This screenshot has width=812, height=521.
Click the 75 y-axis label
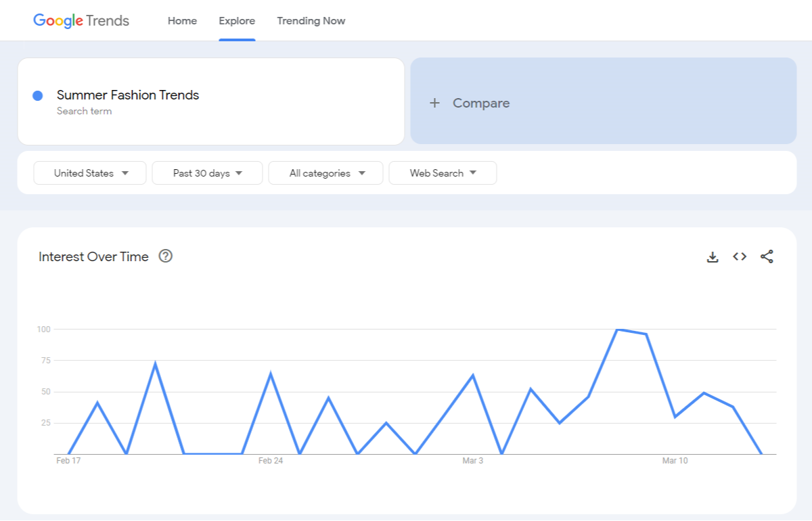pos(46,361)
